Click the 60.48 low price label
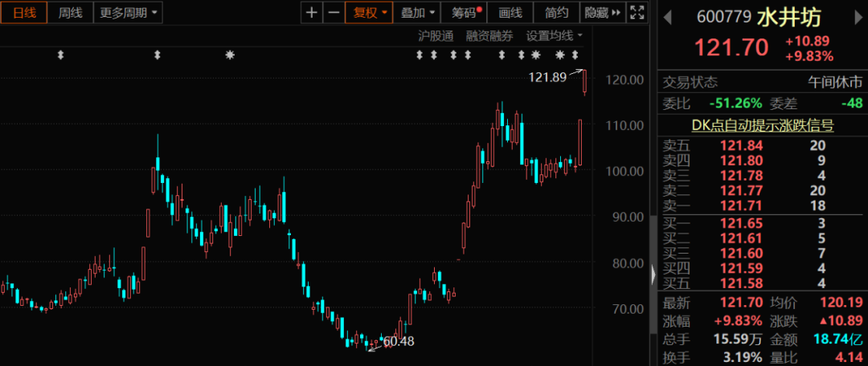 [x=399, y=341]
